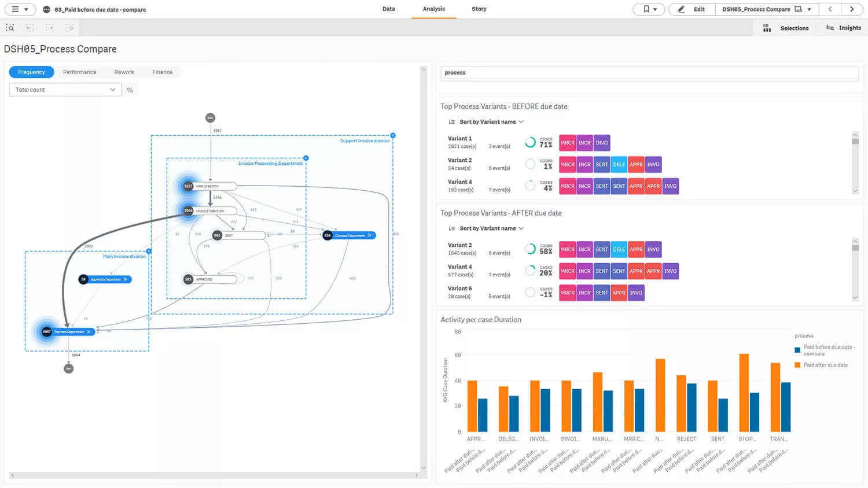The image size is (868, 488).
Task: Switch to the Analysis tab
Action: 434,9
